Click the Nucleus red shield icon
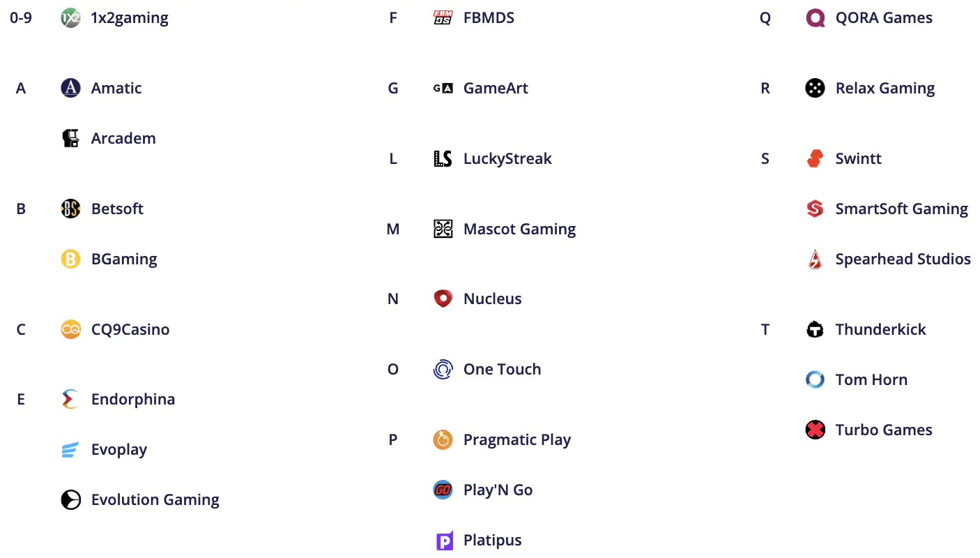 (443, 299)
